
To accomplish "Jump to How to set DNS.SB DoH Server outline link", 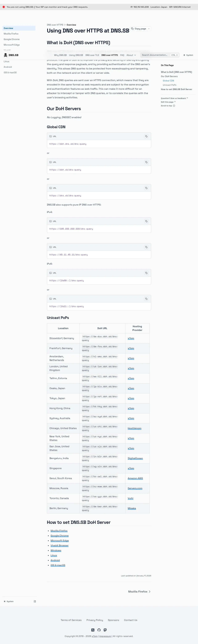I will click(x=176, y=89).
